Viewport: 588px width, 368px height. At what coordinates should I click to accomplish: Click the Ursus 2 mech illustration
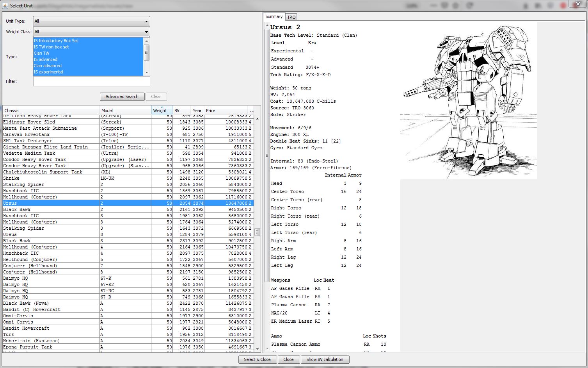pyautogui.click(x=469, y=100)
